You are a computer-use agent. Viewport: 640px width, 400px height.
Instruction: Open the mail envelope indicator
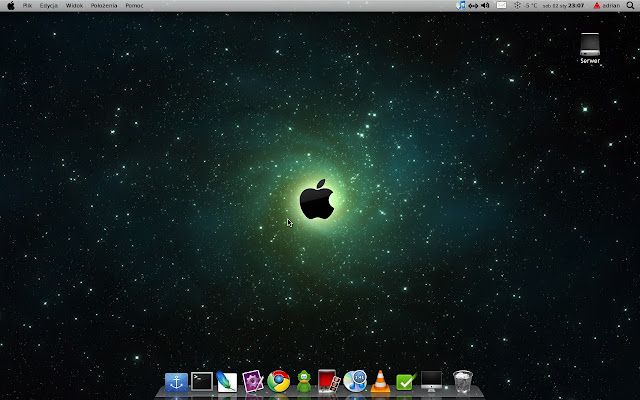click(x=501, y=5)
